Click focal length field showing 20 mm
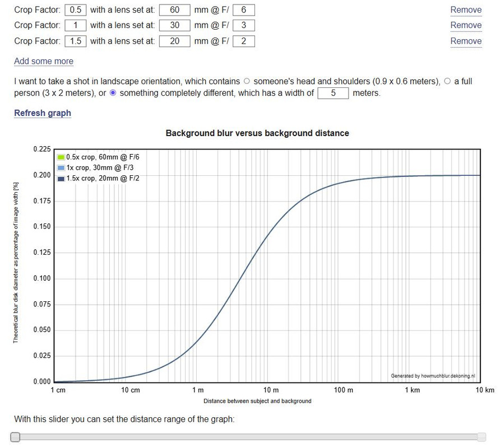 [x=175, y=41]
